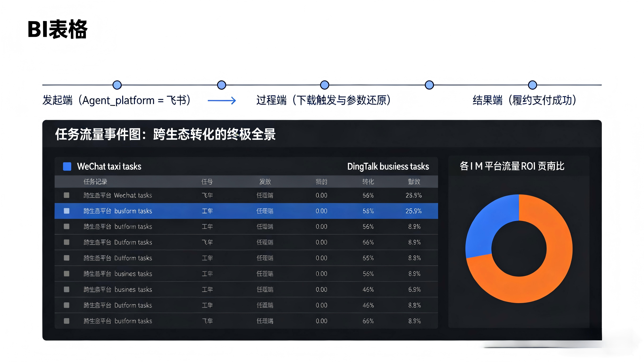
Task: Check the butform tasks row checkbox
Action: 67,226
